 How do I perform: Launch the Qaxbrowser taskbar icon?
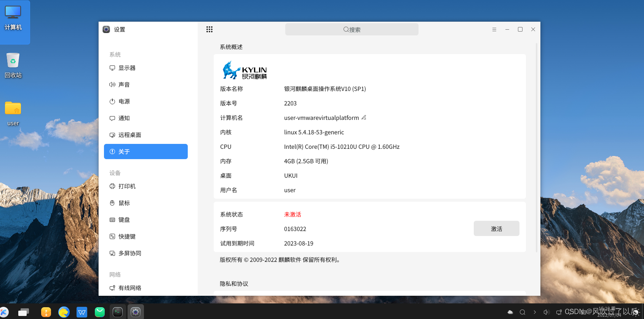64,312
